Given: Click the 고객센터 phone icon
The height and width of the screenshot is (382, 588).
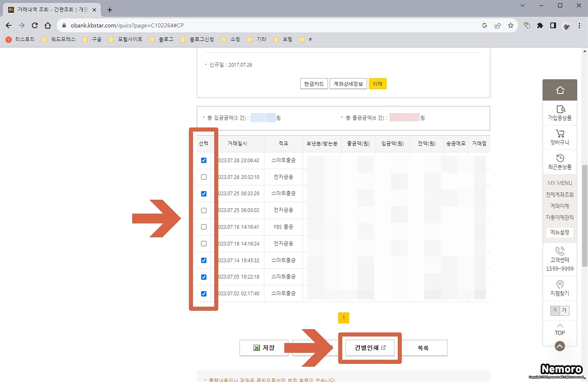Looking at the screenshot, I should pos(560,251).
